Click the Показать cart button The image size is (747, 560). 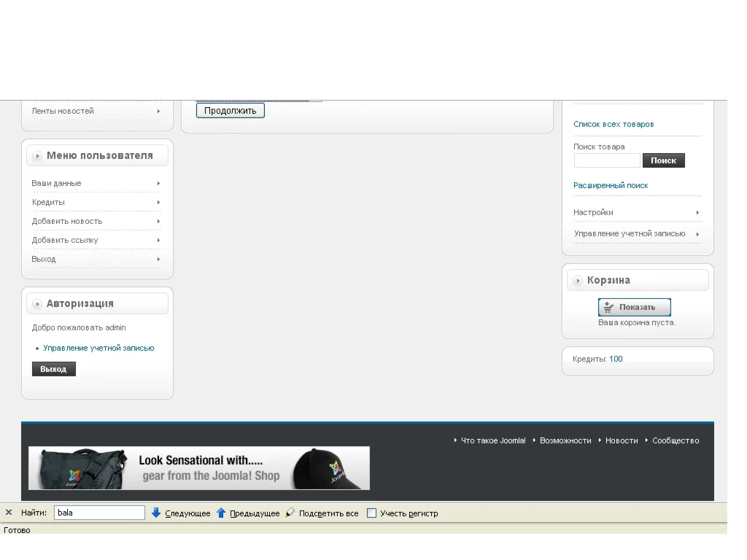click(x=635, y=307)
